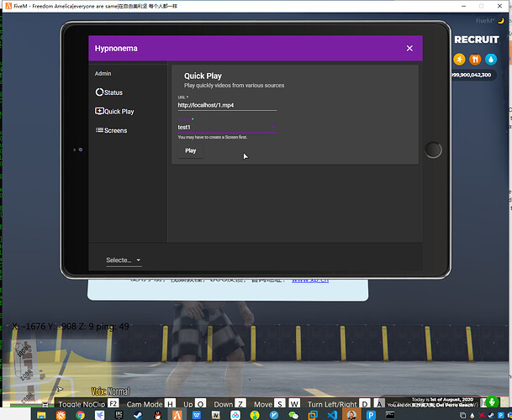
Task: Click the orange hunger fork-and-knife icon
Action: (x=475, y=59)
